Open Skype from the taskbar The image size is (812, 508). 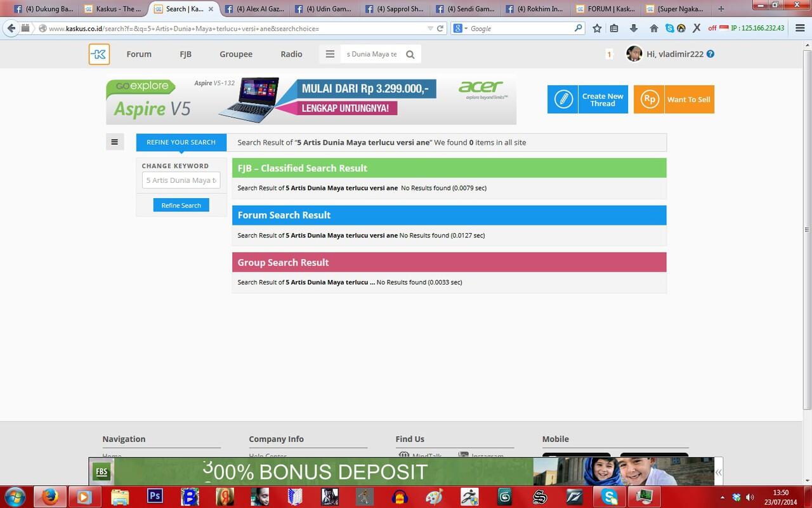[610, 497]
